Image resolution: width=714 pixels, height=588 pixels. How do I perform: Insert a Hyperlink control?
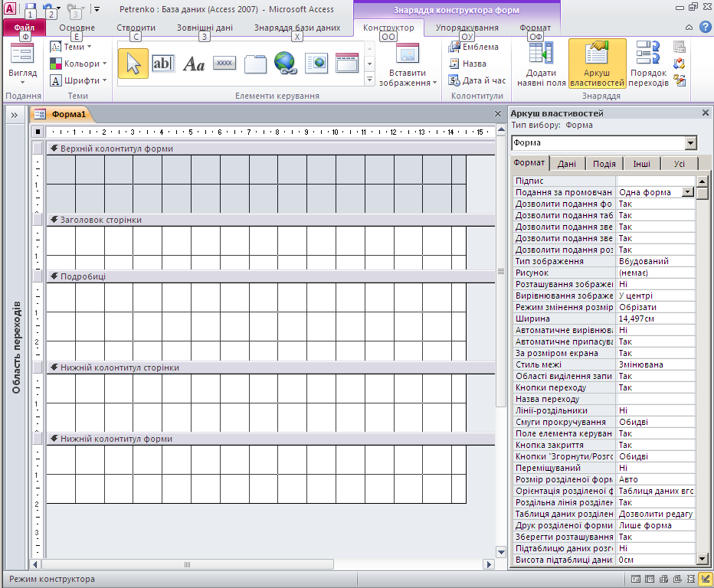(286, 64)
